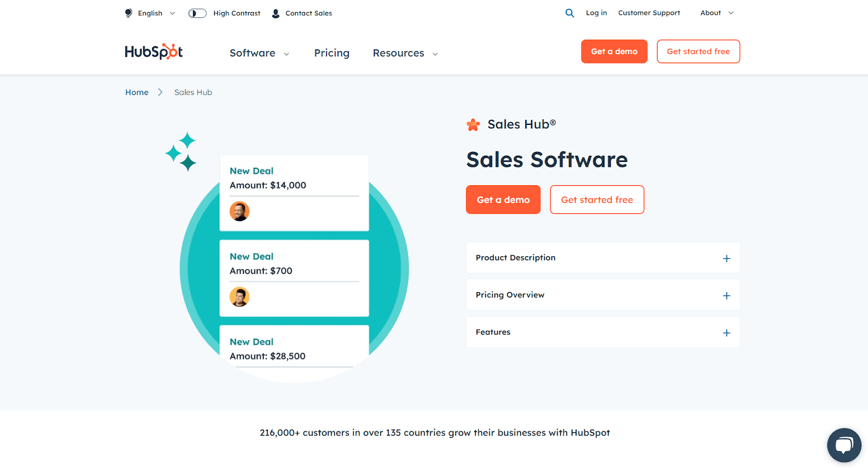Open the About dropdown menu
This screenshot has height=468, width=868.
(717, 13)
